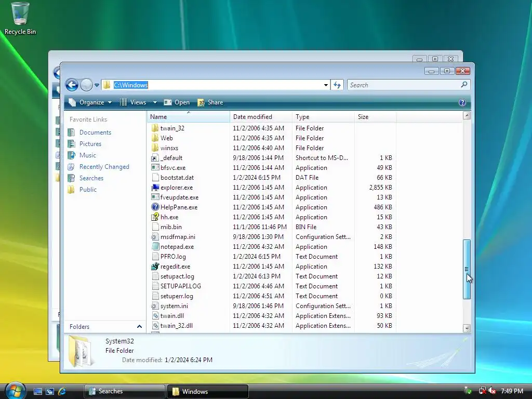Click the network status tray icon
The image size is (532, 399).
[482, 391]
